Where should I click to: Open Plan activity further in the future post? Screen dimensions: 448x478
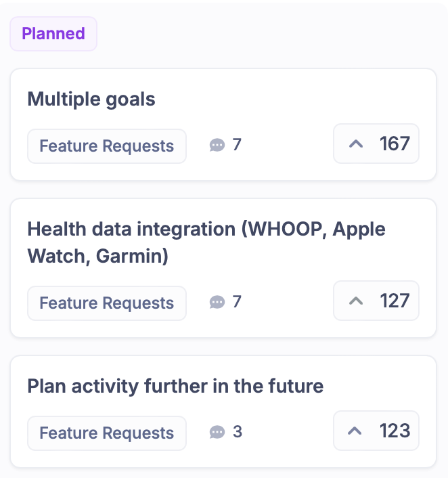click(175, 387)
